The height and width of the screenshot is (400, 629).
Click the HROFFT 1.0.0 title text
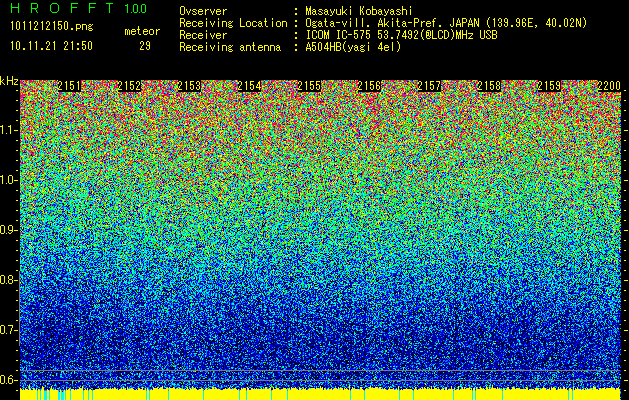point(79,8)
